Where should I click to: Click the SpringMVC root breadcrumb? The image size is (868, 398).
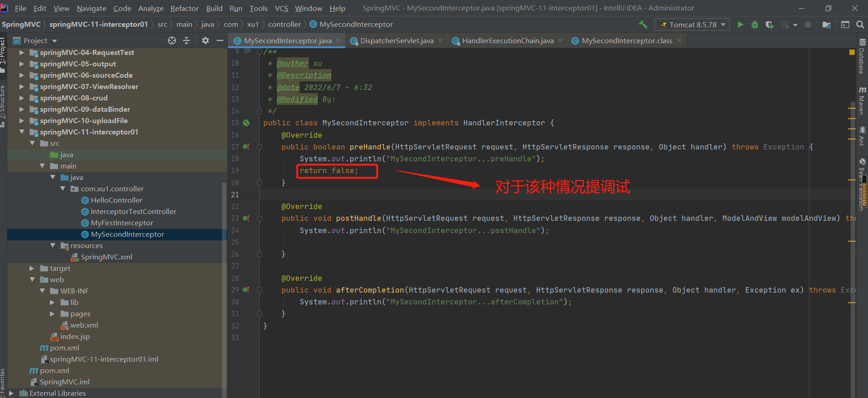[x=21, y=24]
